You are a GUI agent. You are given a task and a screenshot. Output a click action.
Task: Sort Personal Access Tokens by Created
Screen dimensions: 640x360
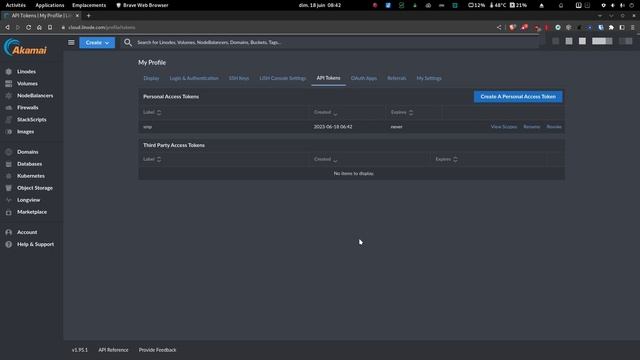click(325, 112)
